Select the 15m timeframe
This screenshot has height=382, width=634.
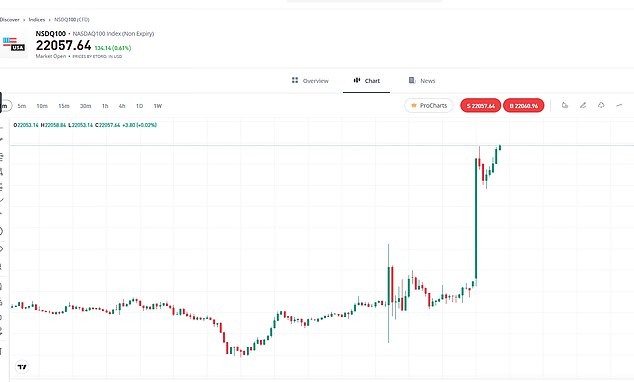(64, 106)
